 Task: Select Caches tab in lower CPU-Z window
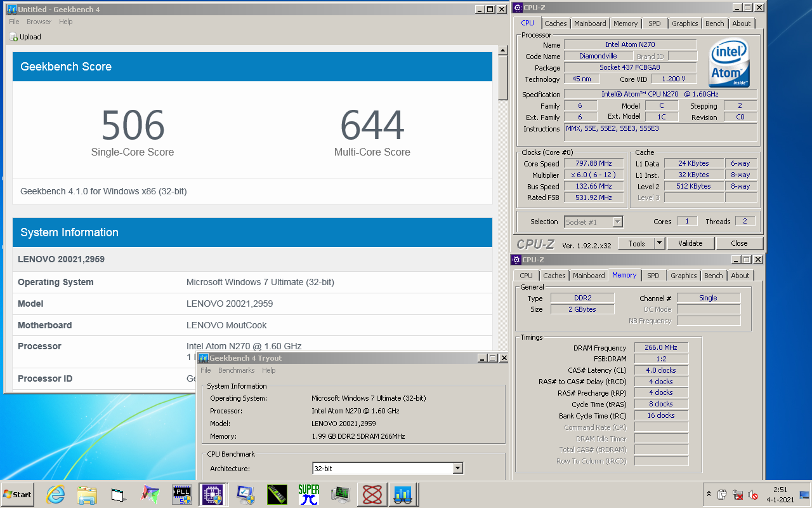click(554, 276)
